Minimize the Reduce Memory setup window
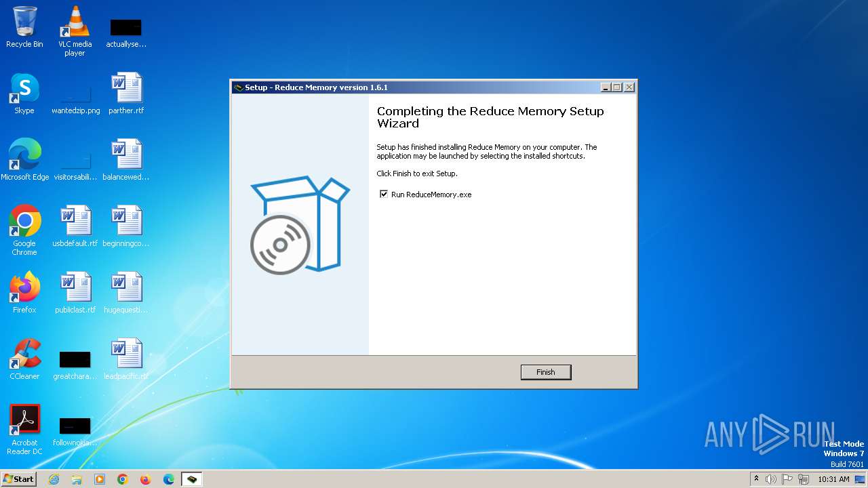Screen dimensions: 868x488 click(x=606, y=87)
